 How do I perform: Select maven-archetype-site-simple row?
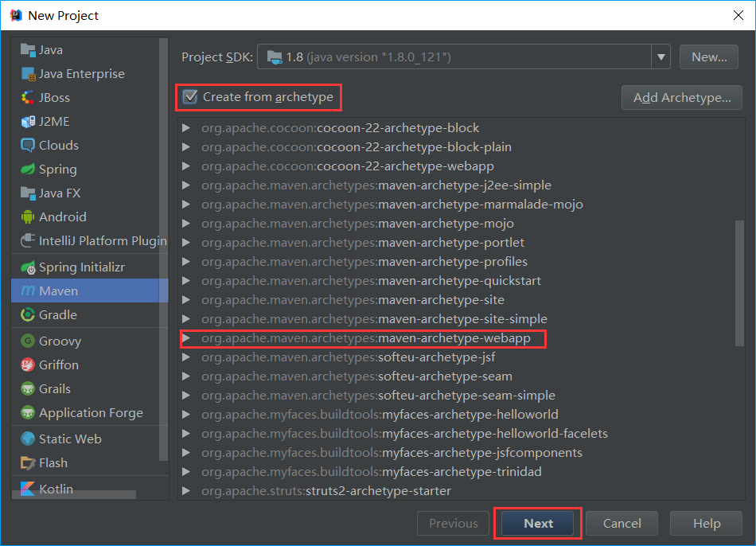tap(462, 319)
